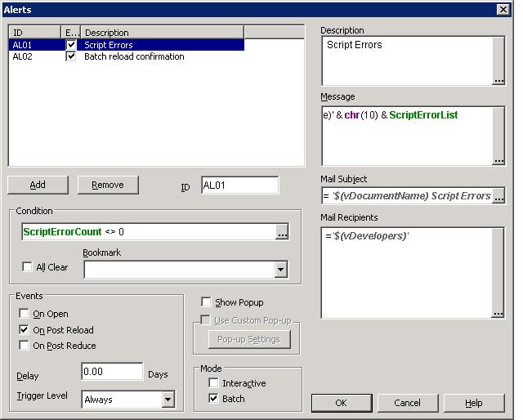This screenshot has height=420, width=523.
Task: Check the On Post Reduce event
Action: 24,346
